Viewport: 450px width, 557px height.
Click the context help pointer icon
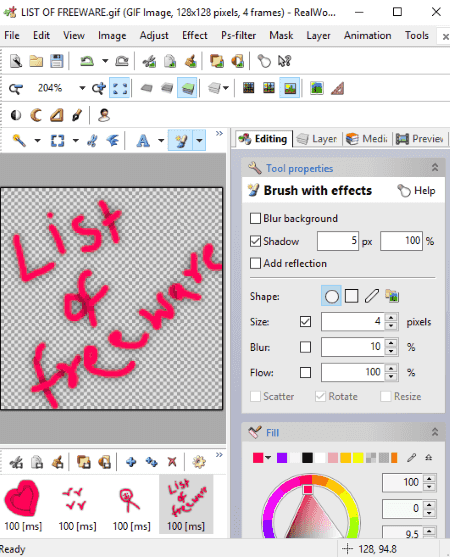click(284, 61)
